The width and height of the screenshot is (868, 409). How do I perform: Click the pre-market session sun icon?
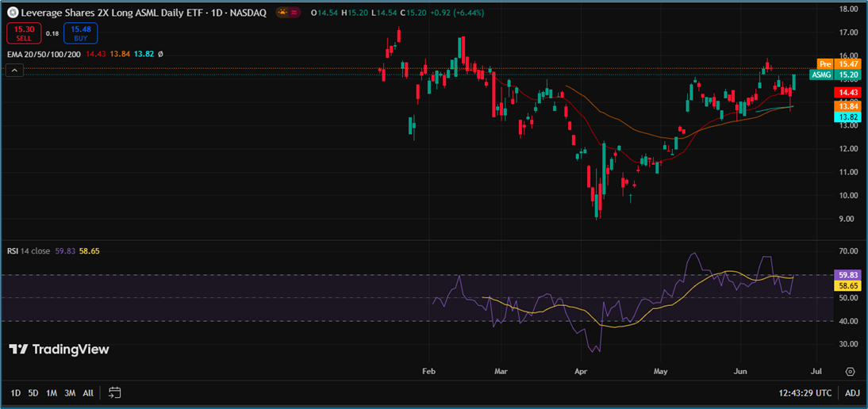pyautogui.click(x=282, y=12)
